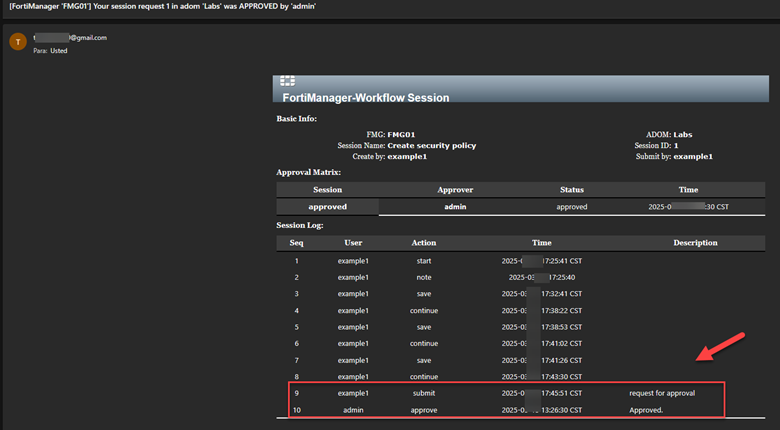Click the 'Session Log:' section label
The image size is (780, 430).
(300, 225)
